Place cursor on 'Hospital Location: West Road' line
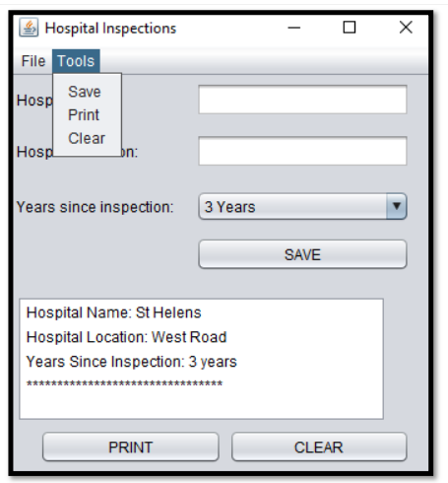 point(126,337)
